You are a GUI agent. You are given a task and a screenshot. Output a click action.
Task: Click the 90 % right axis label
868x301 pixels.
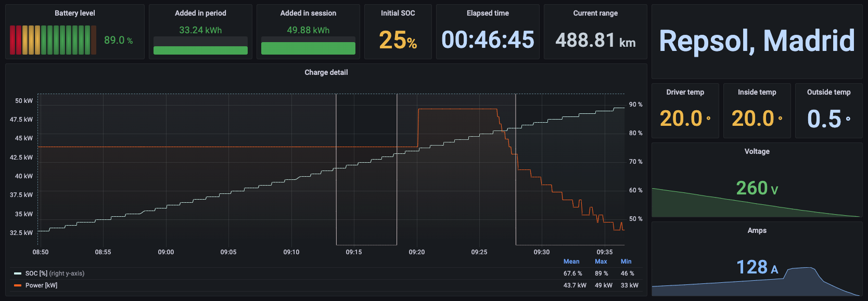point(635,104)
